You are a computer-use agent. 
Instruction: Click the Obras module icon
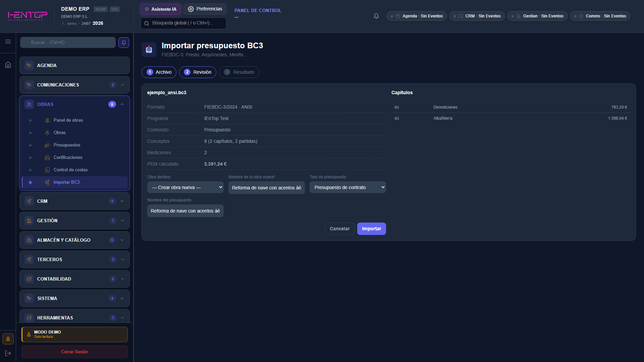pyautogui.click(x=29, y=104)
